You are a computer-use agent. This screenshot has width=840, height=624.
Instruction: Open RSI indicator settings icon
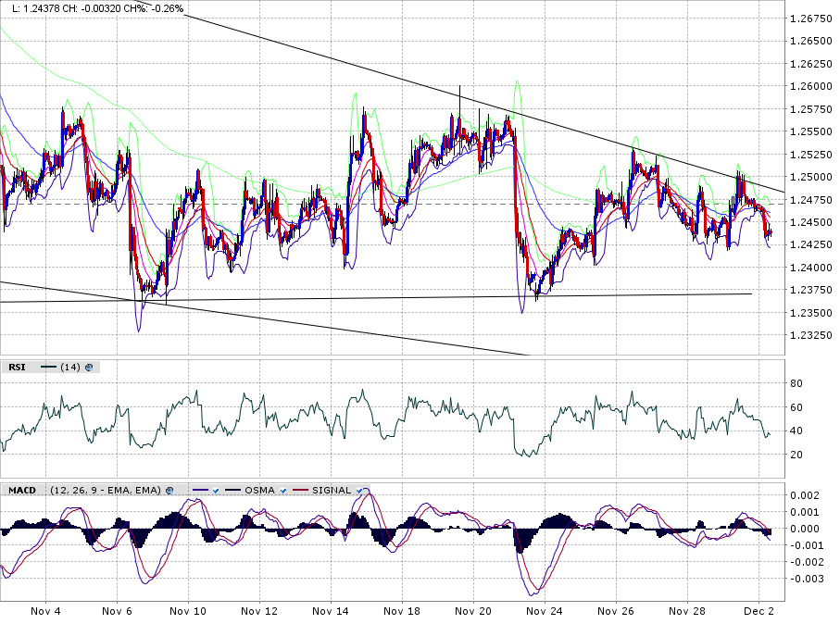tap(89, 368)
